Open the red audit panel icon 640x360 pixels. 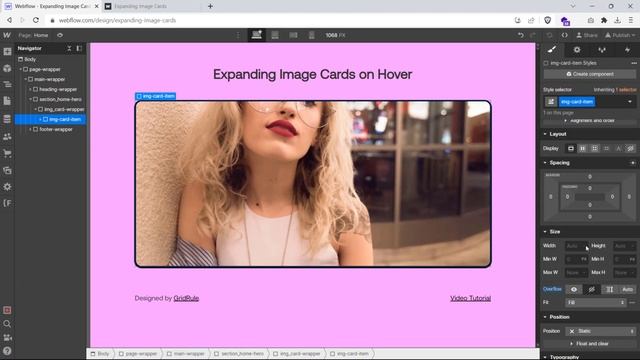[x=7, y=310]
